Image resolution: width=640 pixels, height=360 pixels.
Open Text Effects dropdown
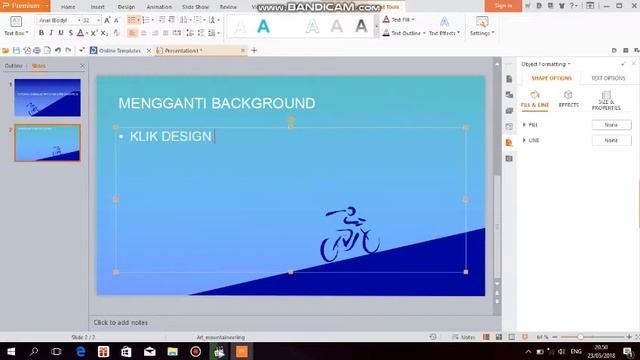click(444, 26)
